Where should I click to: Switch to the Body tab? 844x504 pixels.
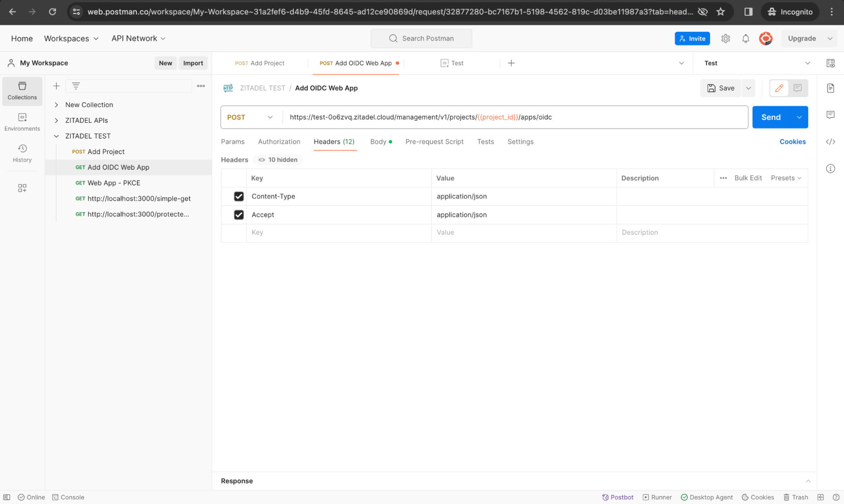[378, 142]
